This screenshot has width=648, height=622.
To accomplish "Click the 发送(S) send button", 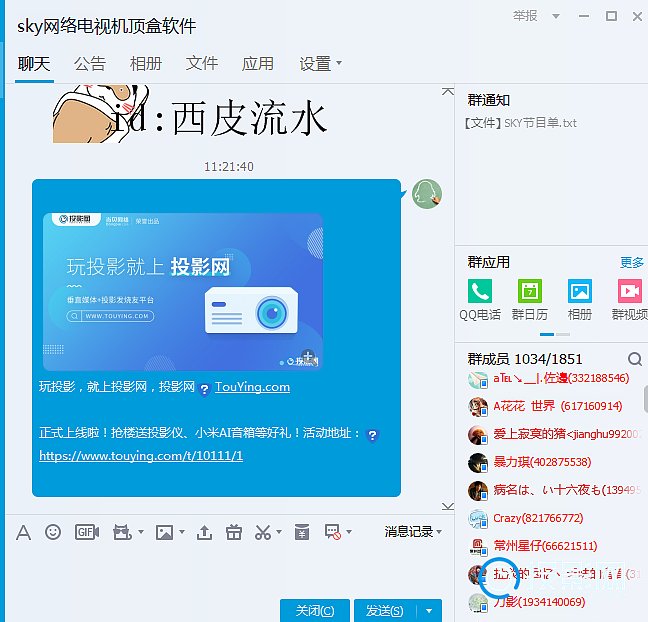I will coord(385,610).
